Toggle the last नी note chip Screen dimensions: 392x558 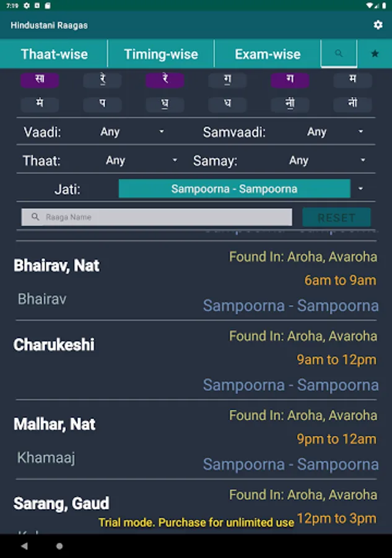coord(352,104)
